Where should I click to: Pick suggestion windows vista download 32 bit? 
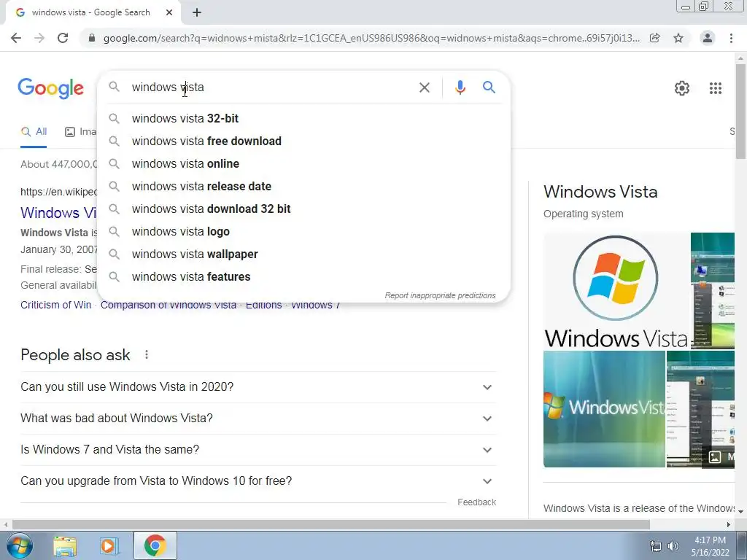[304, 209]
